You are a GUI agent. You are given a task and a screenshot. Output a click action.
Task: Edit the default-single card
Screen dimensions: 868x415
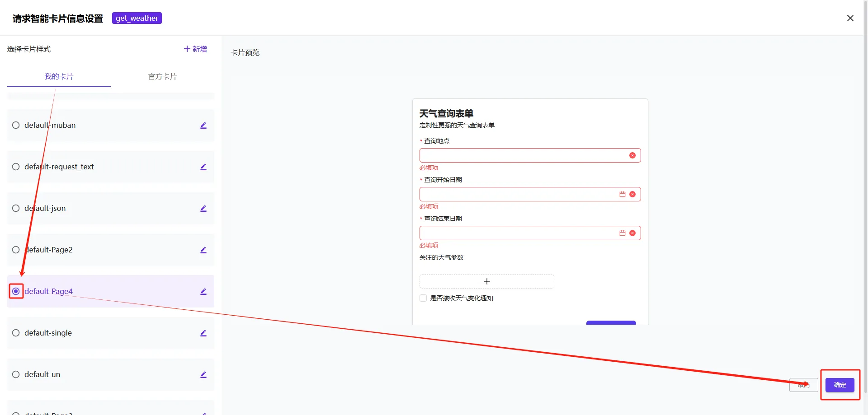203,333
